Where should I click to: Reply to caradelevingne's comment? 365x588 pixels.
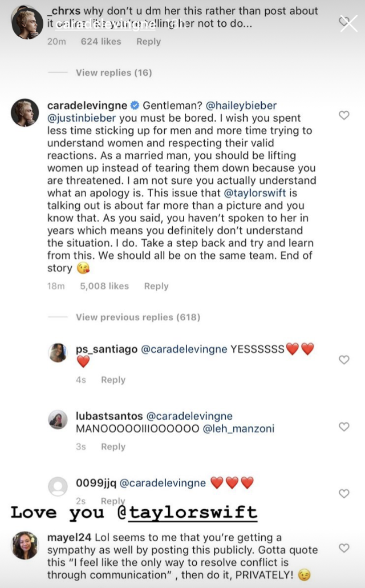click(156, 286)
